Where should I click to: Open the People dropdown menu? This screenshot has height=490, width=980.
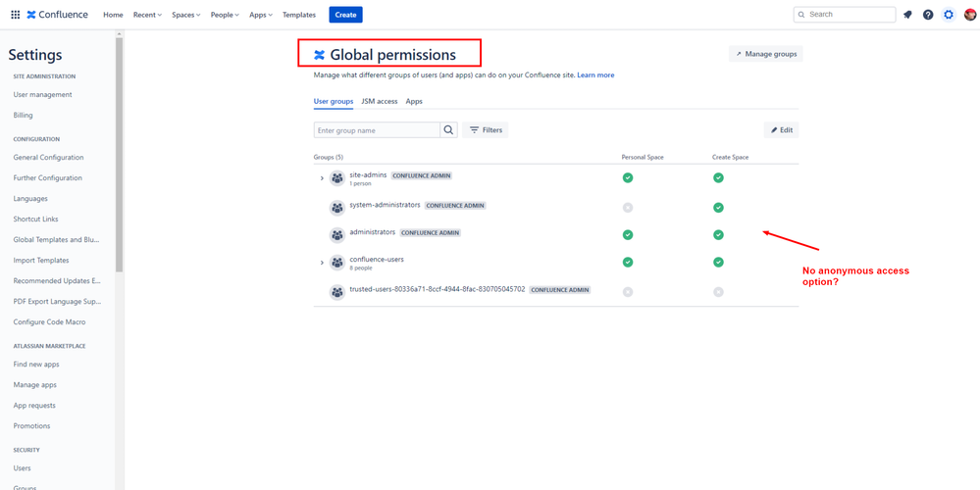pos(225,15)
